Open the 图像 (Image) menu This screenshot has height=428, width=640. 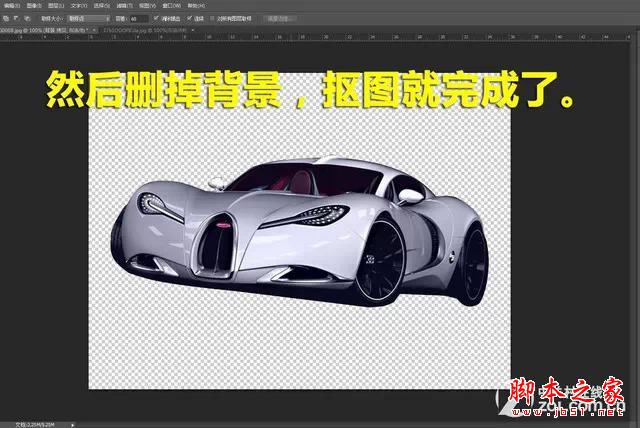33,6
